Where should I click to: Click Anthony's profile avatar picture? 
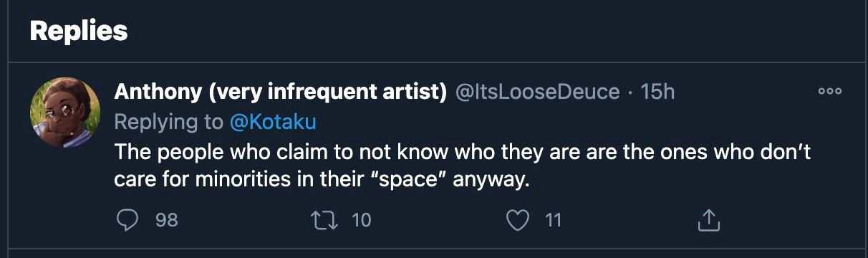(x=65, y=113)
